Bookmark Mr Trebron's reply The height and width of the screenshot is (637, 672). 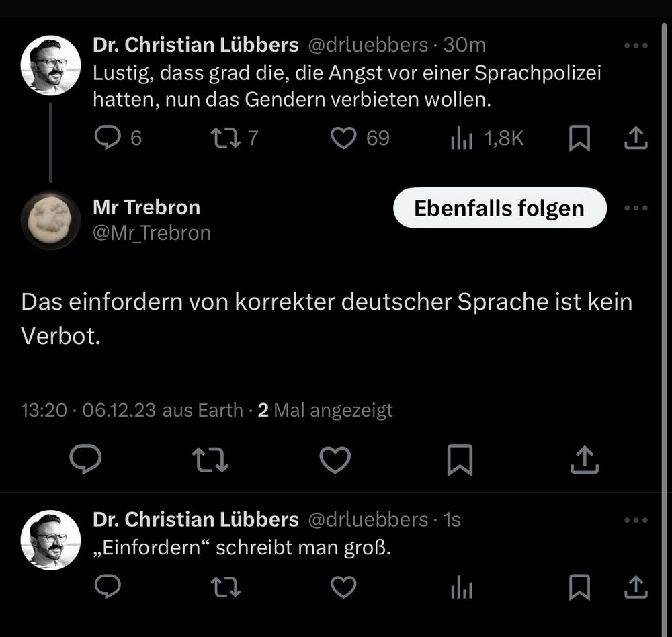pyautogui.click(x=460, y=460)
